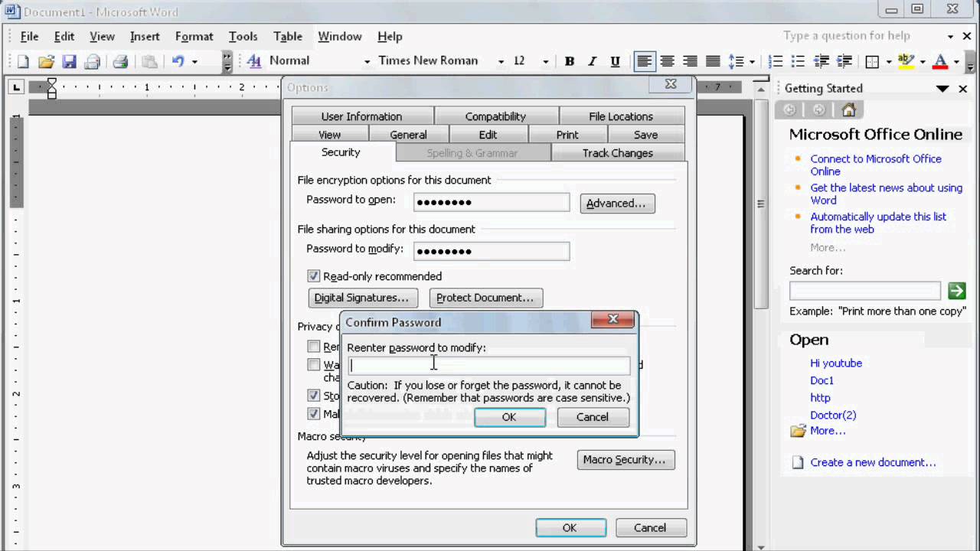Click the Search for text box

tap(865, 290)
